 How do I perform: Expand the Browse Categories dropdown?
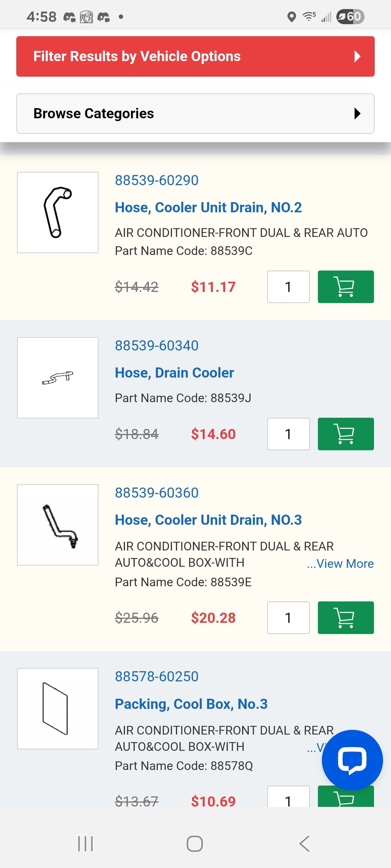coord(195,114)
